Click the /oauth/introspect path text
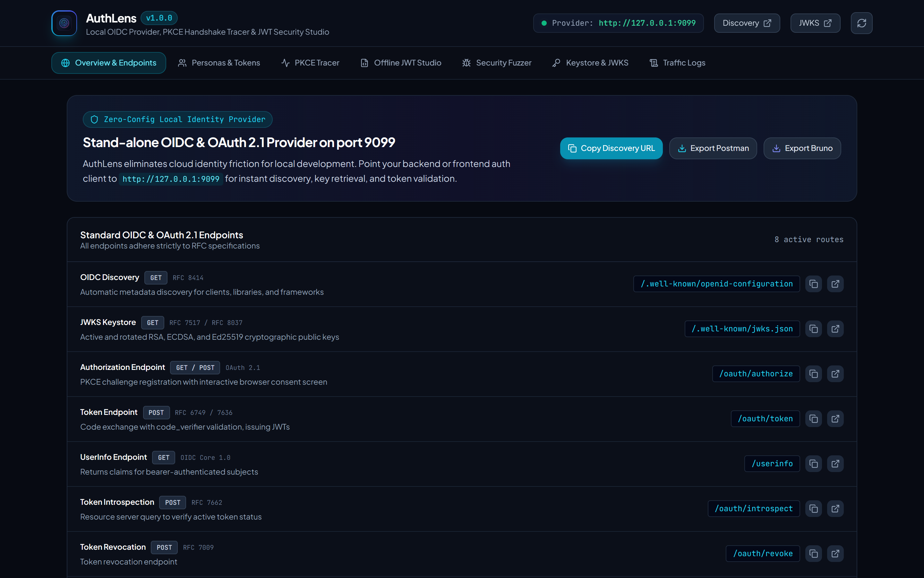 pyautogui.click(x=753, y=508)
